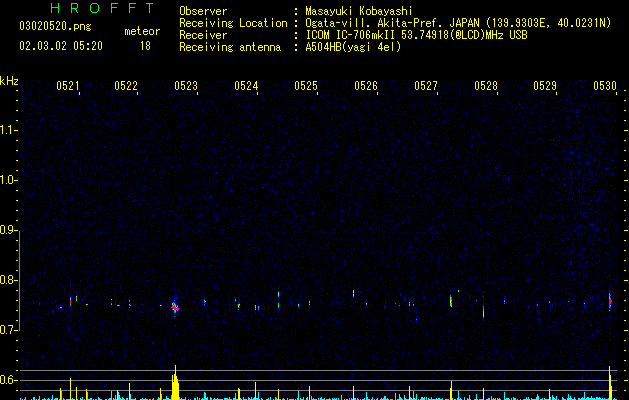The height and width of the screenshot is (400, 629).
Task: Click the Receiving antenna label
Action: (x=230, y=47)
